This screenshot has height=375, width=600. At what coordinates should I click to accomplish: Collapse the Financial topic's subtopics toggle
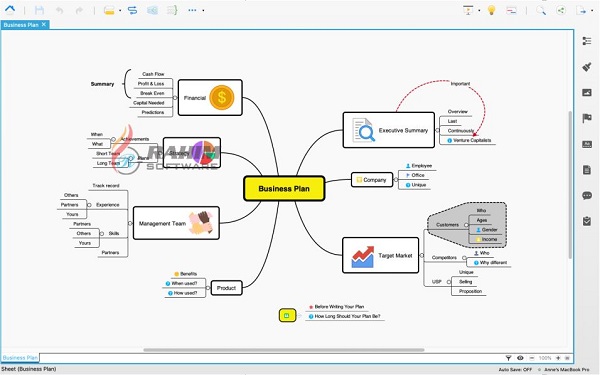pos(175,98)
